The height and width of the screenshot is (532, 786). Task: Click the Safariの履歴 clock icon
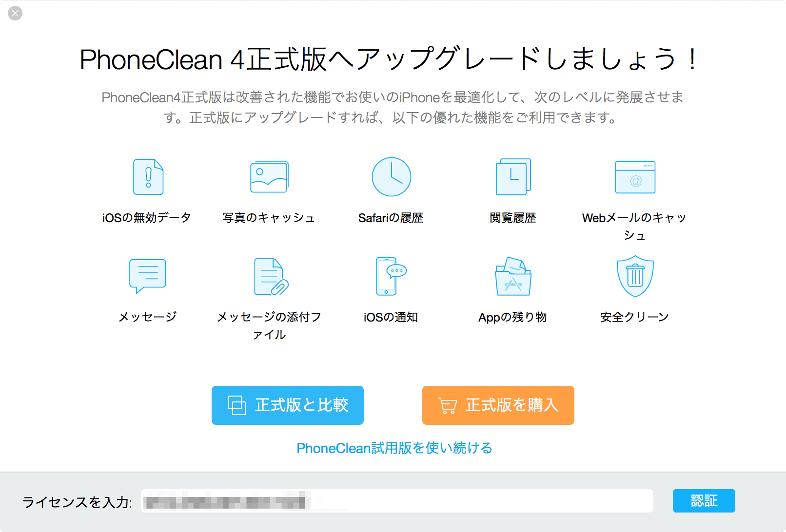[x=391, y=177]
